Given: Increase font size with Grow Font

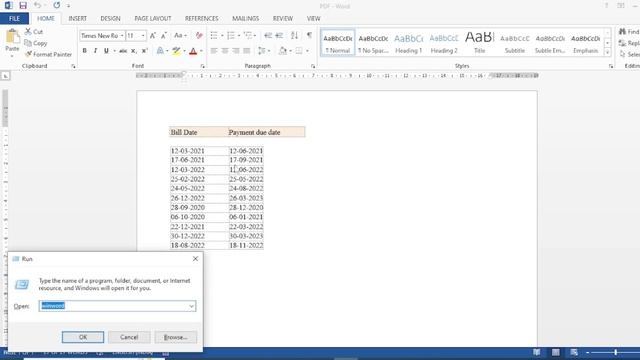Looking at the screenshot, I should [x=153, y=36].
